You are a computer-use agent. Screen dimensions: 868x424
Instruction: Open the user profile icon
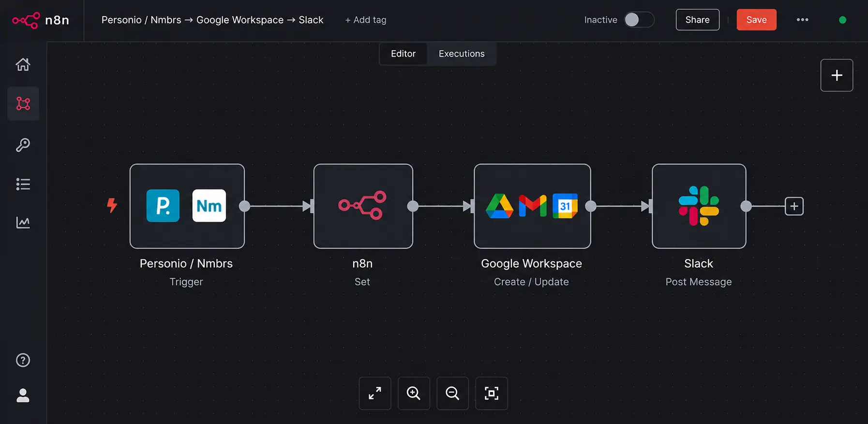pos(23,395)
